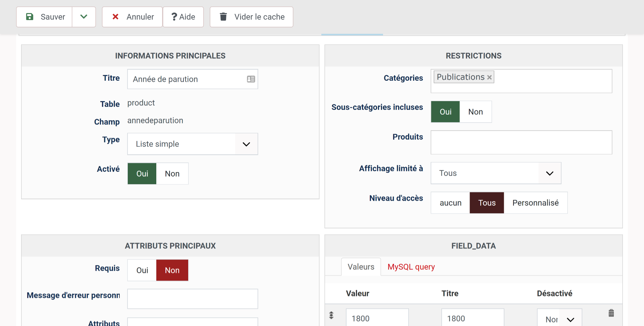Screen dimensions: 644x326
Task: Remove the Publications category tag
Action: tap(489, 77)
